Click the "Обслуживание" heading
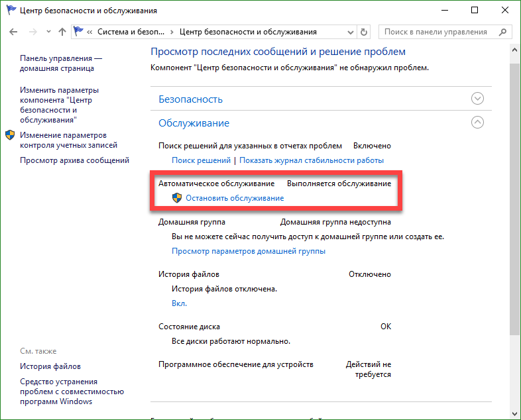The height and width of the screenshot is (420, 521). 194,123
